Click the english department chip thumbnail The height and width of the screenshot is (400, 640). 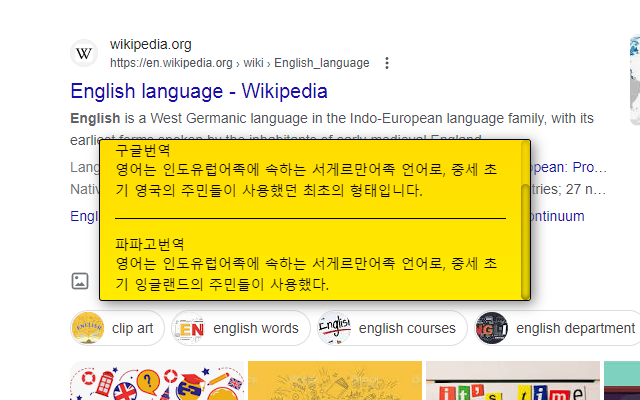point(491,328)
